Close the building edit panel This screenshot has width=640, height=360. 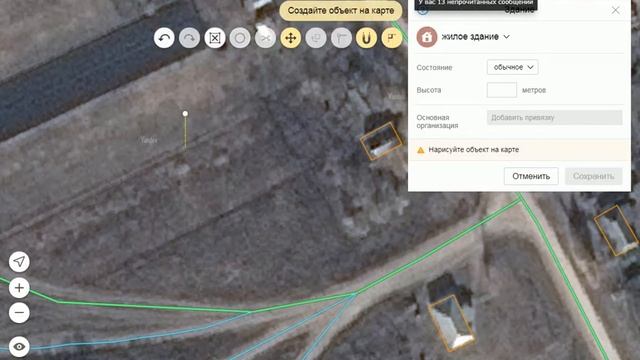[616, 10]
